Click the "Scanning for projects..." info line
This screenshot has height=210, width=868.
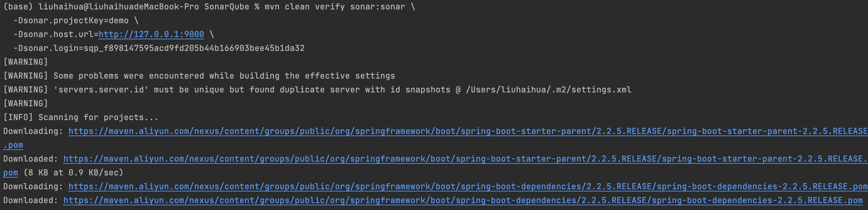[x=98, y=117]
